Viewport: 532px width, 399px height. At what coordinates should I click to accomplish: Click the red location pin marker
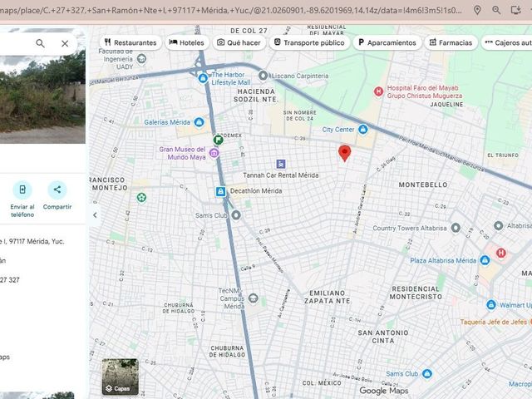tap(345, 153)
